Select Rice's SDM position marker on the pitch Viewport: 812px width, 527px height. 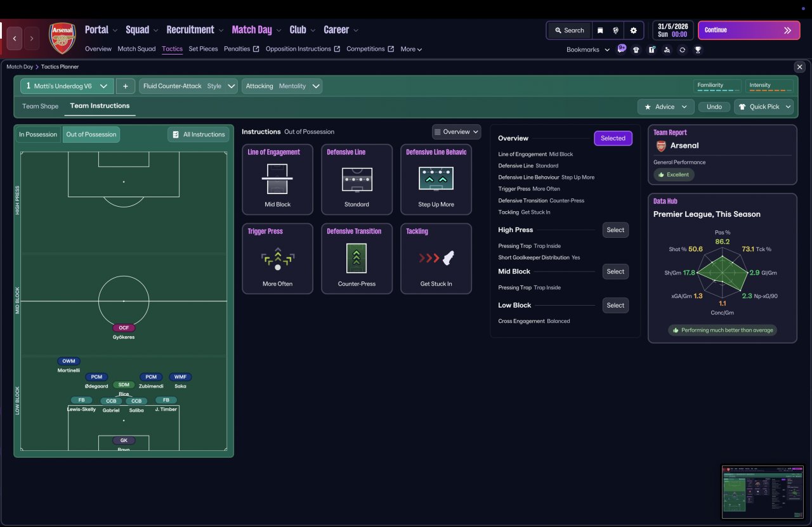point(124,385)
